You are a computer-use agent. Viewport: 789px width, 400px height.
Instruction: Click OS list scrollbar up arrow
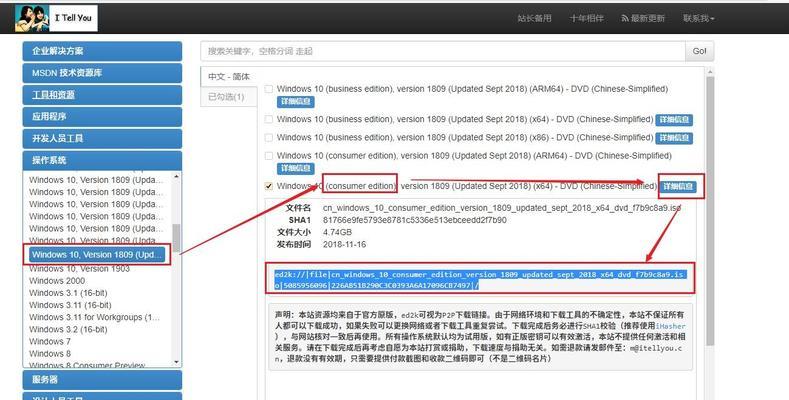[176, 177]
